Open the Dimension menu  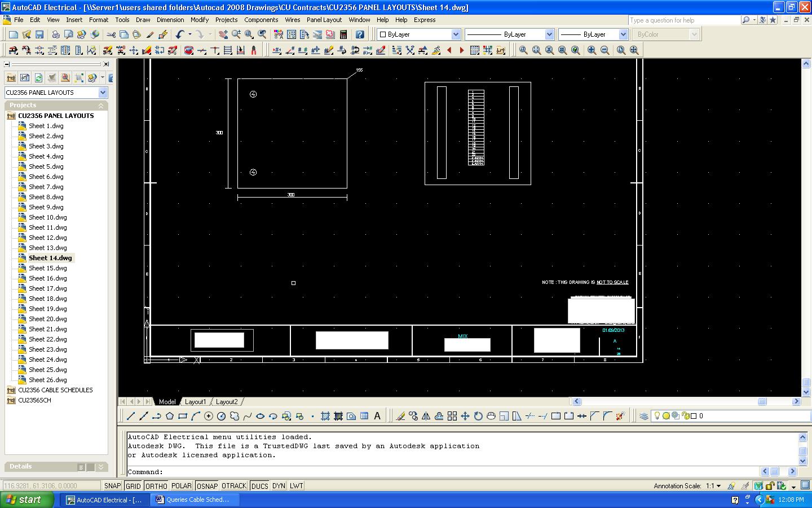pyautogui.click(x=170, y=20)
